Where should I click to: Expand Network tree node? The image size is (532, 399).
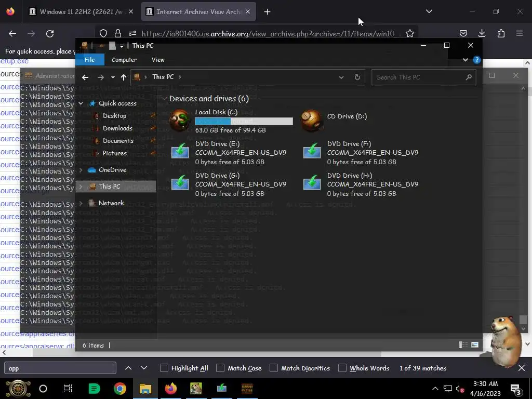[81, 203]
